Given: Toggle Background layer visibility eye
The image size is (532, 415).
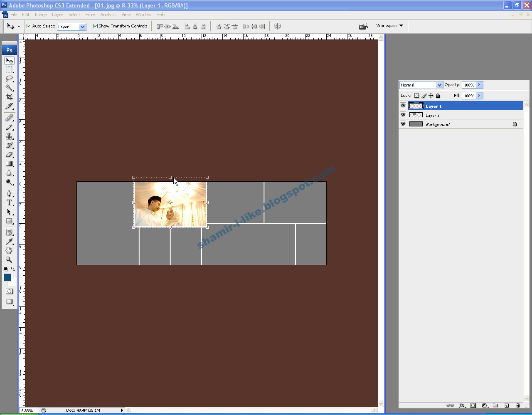Looking at the screenshot, I should coord(403,124).
